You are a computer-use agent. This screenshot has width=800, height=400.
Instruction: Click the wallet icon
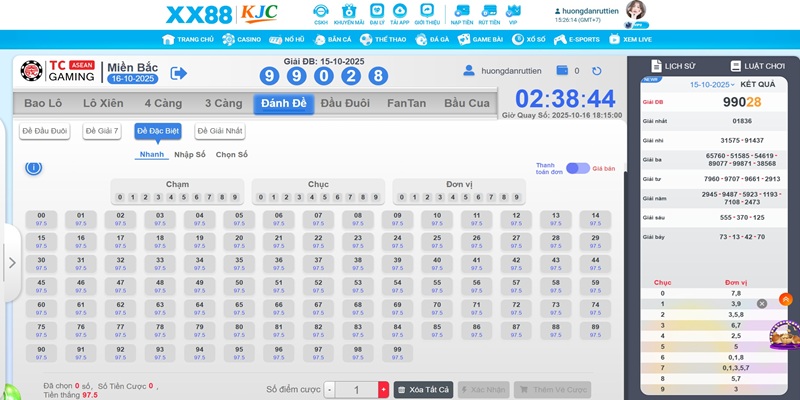[x=562, y=70]
